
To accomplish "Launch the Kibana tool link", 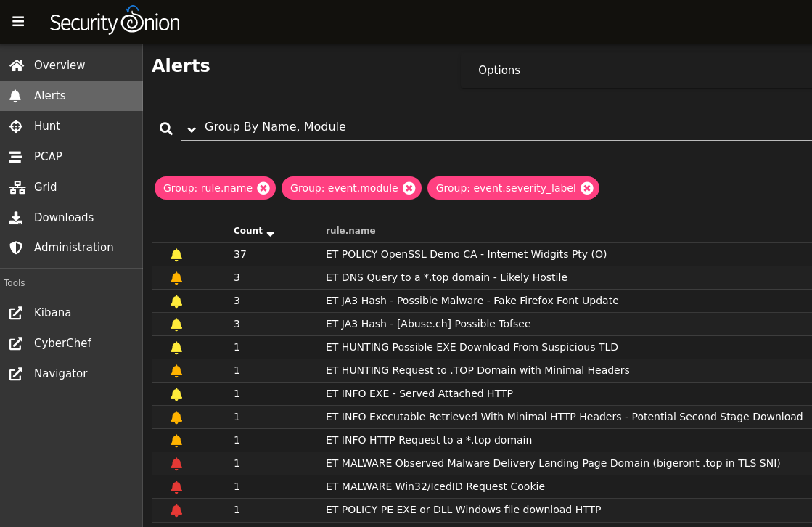I will [71, 312].
